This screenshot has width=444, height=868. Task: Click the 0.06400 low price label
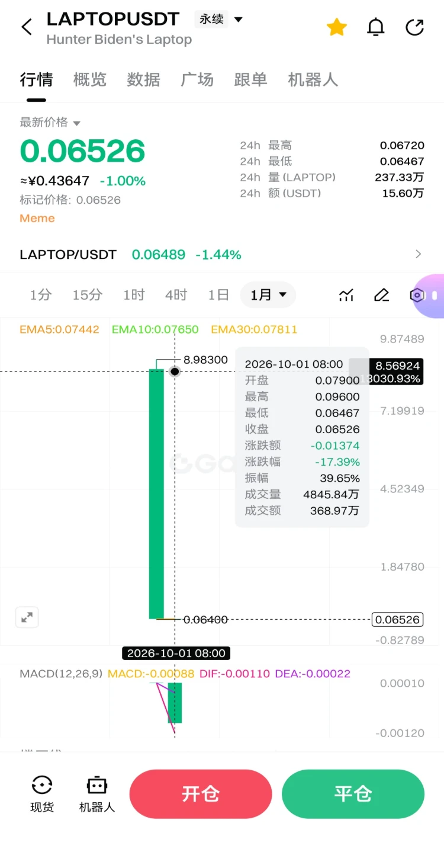pyautogui.click(x=205, y=620)
